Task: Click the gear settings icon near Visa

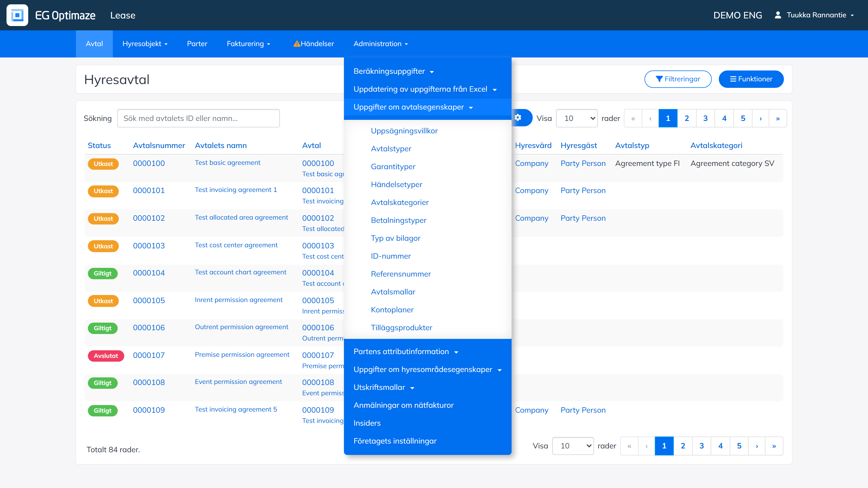Action: click(518, 118)
